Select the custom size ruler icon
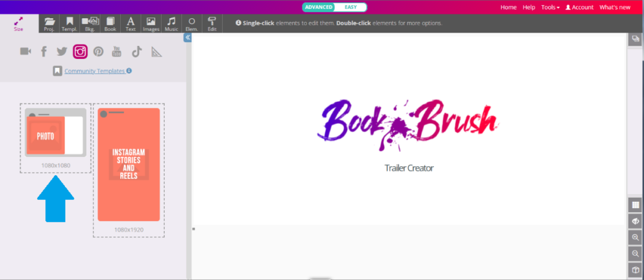This screenshot has height=280, width=644. 157,51
